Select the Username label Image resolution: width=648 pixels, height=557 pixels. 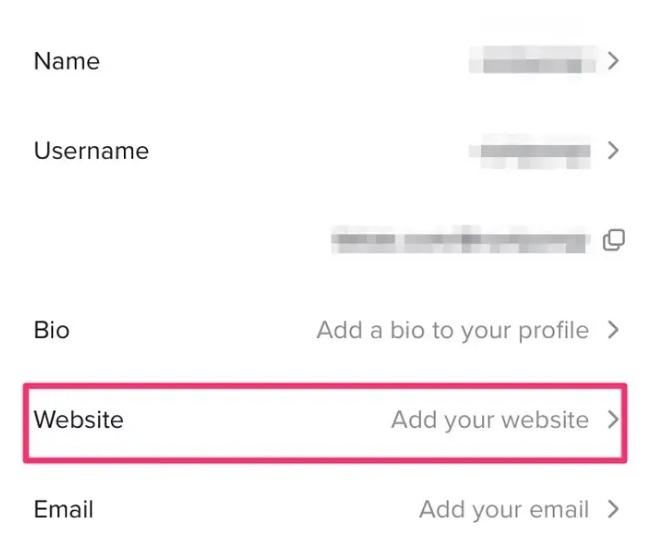pyautogui.click(x=91, y=151)
